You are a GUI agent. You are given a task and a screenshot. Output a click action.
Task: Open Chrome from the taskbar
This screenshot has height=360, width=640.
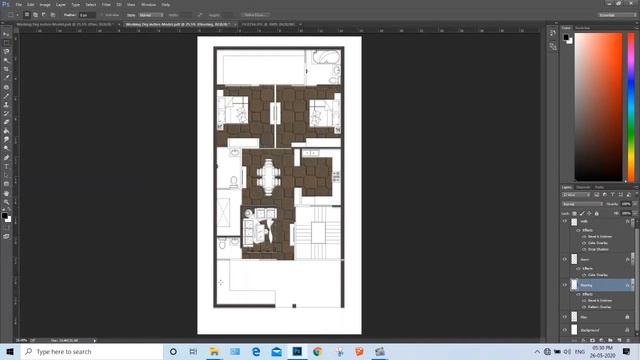point(318,351)
